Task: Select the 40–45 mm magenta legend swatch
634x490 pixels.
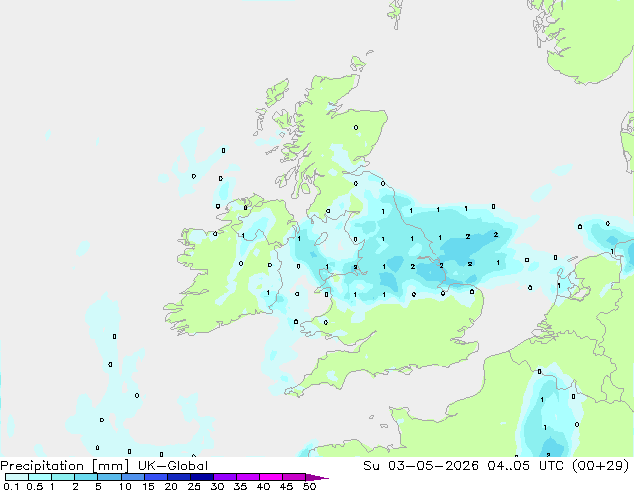Action: 271,477
